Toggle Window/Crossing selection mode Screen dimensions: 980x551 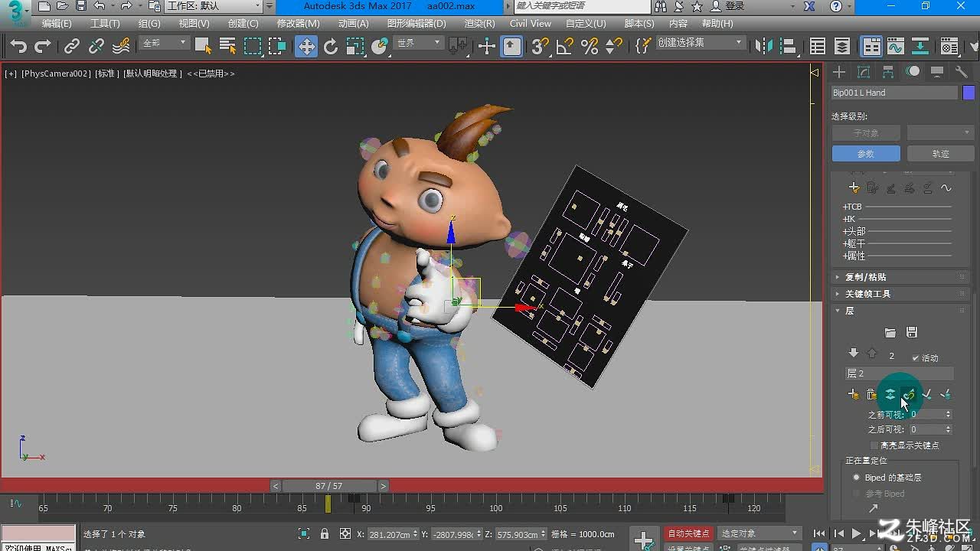[x=277, y=47]
